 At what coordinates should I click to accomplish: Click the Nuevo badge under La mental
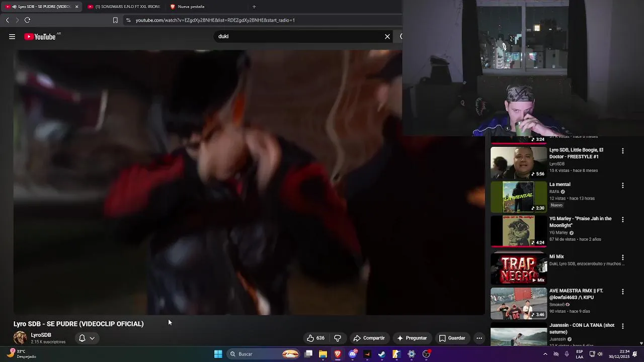[x=556, y=205]
